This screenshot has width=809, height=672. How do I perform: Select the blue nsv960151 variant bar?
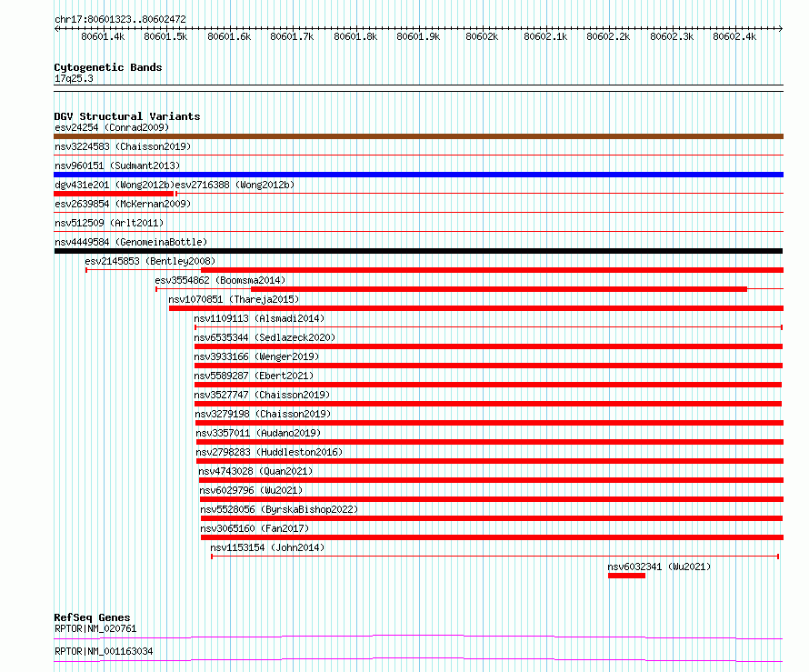[418, 175]
